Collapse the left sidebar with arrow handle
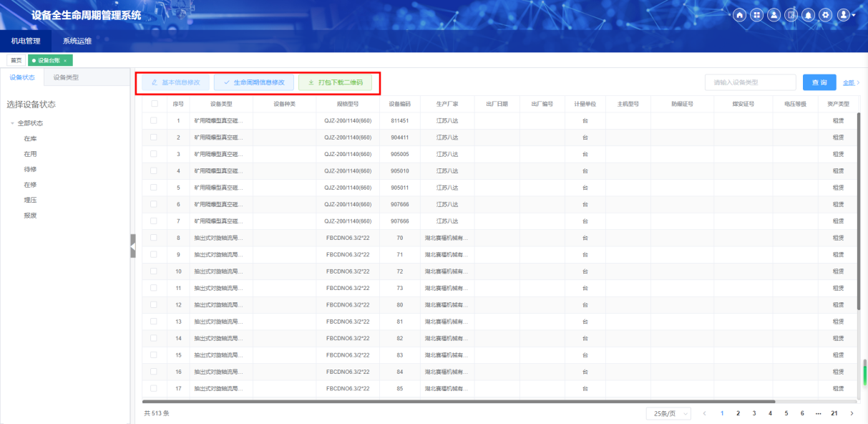Viewport: 868px width, 424px height. coord(132,246)
